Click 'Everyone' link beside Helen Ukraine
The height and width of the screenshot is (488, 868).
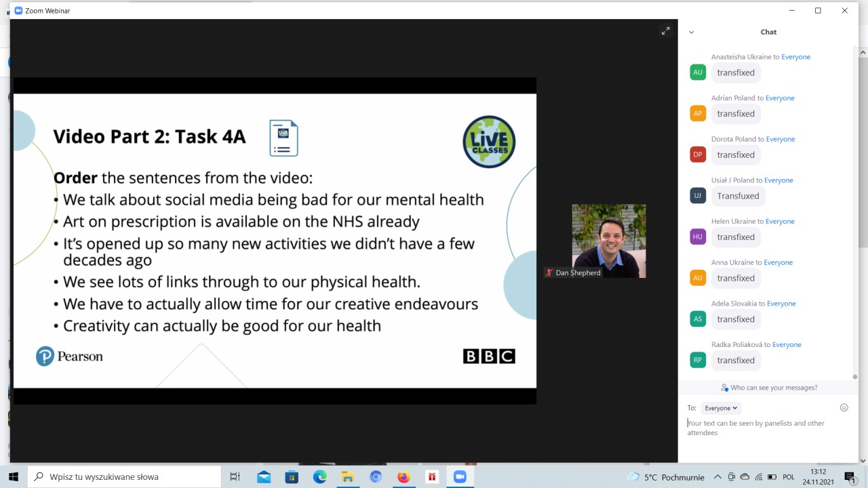click(x=780, y=222)
